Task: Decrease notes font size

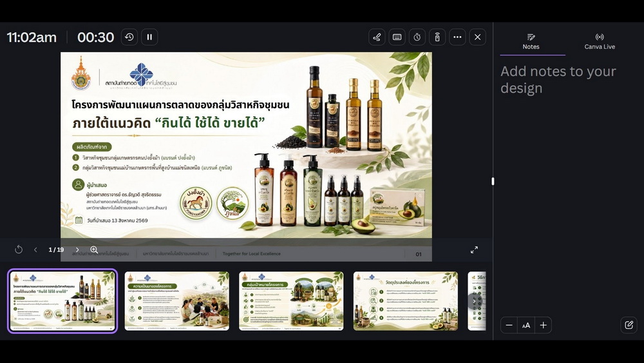Action: pyautogui.click(x=509, y=325)
